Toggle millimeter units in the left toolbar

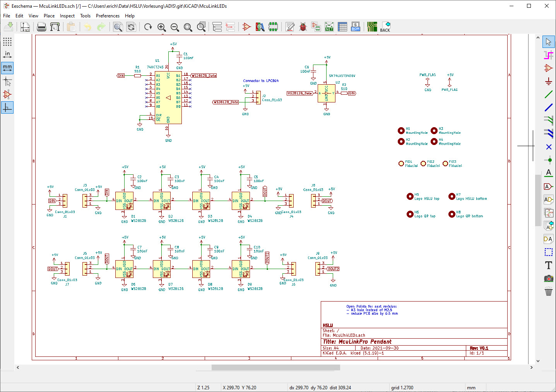(x=7, y=68)
